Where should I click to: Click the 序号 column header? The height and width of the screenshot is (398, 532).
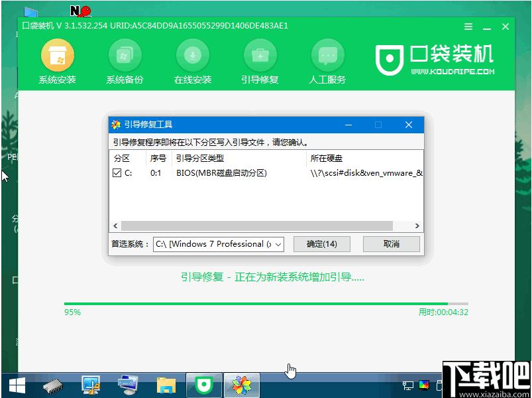click(158, 159)
